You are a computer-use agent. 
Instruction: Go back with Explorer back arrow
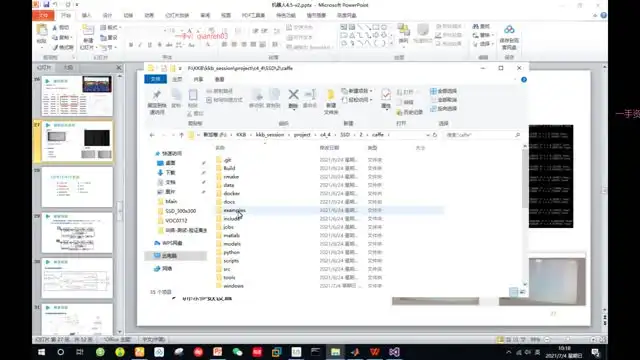click(x=152, y=135)
